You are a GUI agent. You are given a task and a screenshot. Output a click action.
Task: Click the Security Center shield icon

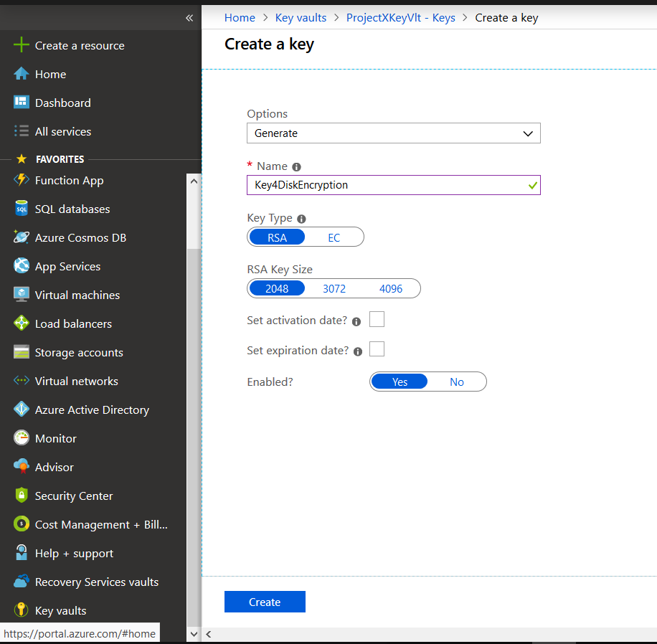click(x=22, y=496)
